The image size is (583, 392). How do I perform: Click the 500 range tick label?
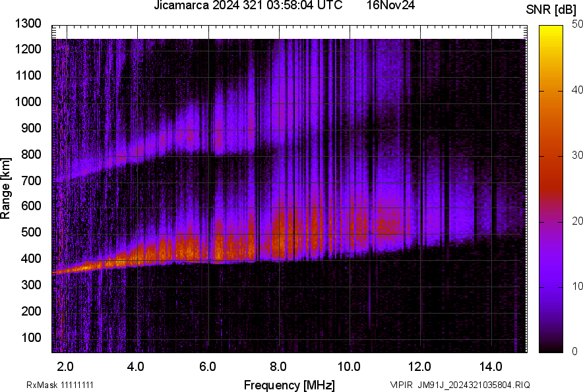click(x=31, y=232)
